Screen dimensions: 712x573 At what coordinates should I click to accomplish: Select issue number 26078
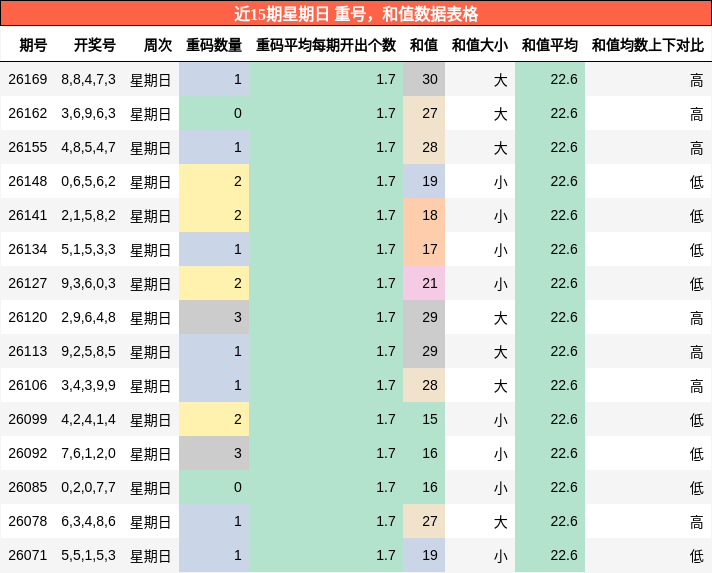click(x=28, y=521)
